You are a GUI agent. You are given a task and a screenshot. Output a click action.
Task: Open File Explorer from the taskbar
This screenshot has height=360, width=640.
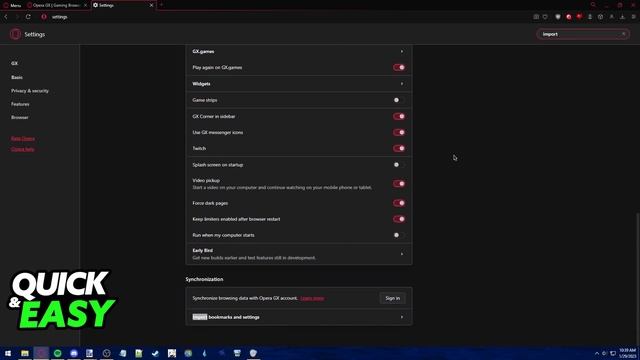[25, 353]
